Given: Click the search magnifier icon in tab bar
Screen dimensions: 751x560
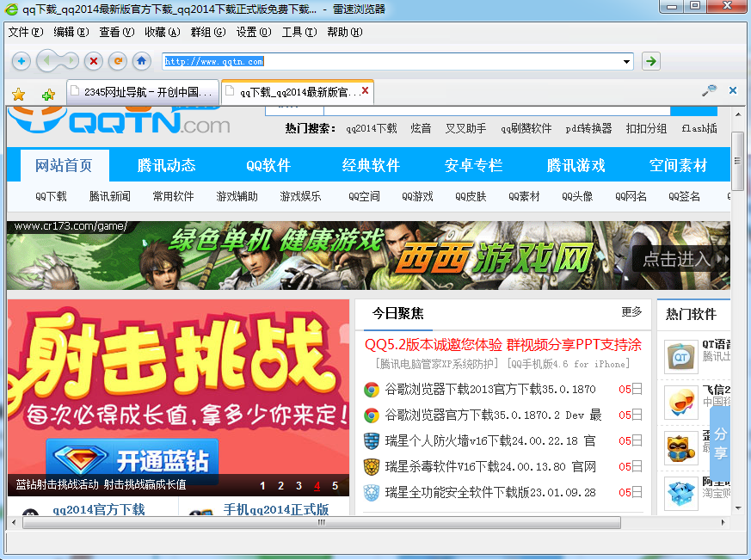Looking at the screenshot, I should (709, 90).
